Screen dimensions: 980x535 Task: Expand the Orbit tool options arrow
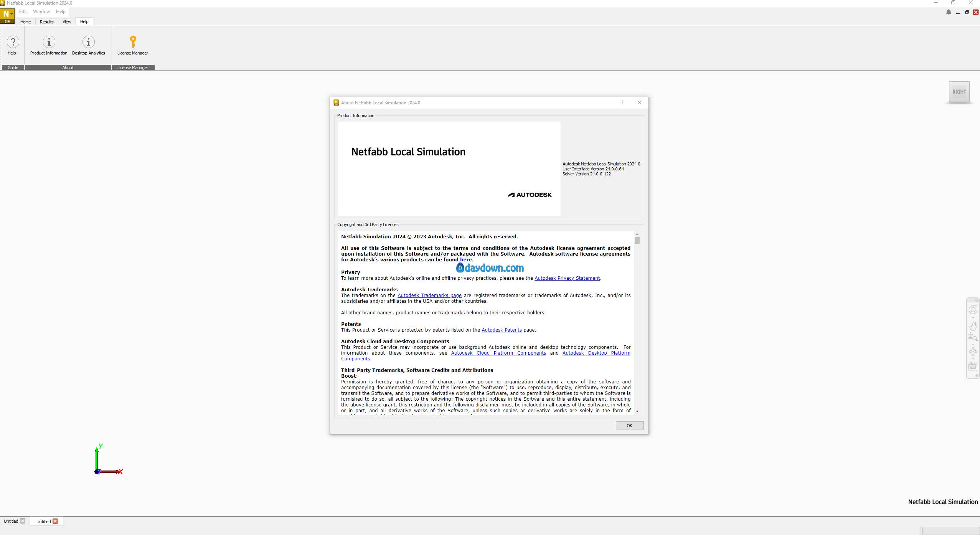click(973, 359)
